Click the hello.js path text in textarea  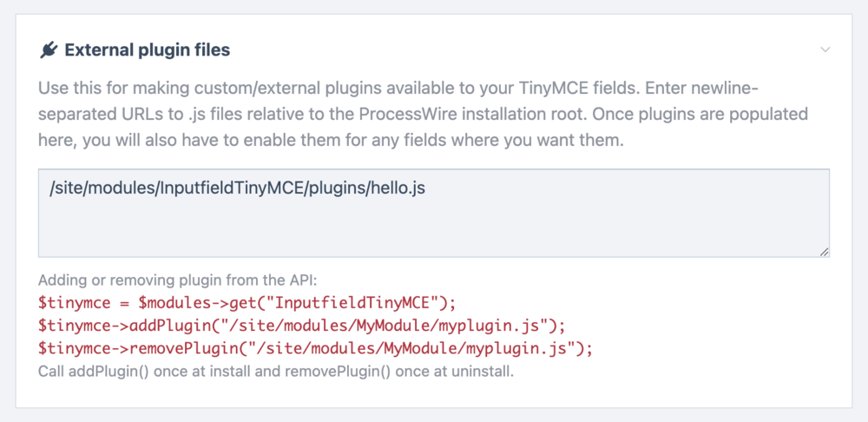[x=400, y=189]
